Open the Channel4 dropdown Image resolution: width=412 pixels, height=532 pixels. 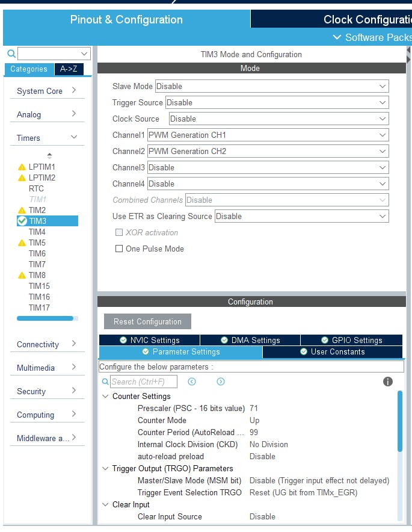click(268, 184)
